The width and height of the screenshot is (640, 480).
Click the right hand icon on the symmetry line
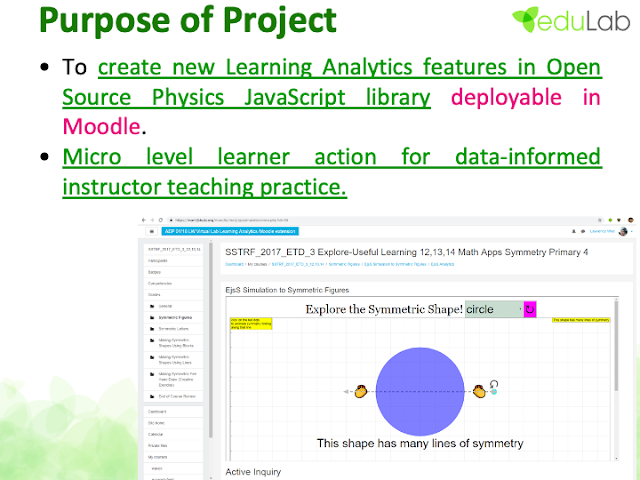tap(479, 392)
